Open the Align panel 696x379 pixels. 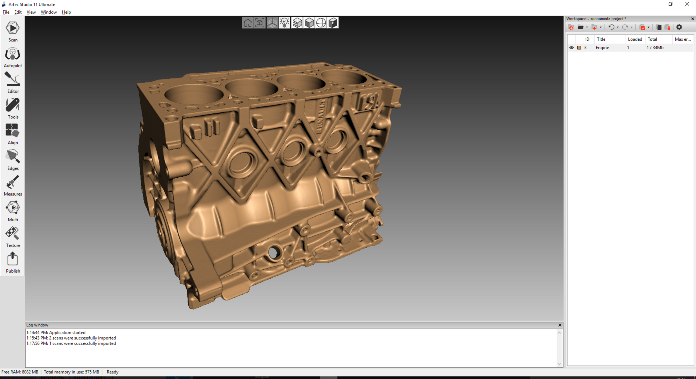(x=12, y=134)
